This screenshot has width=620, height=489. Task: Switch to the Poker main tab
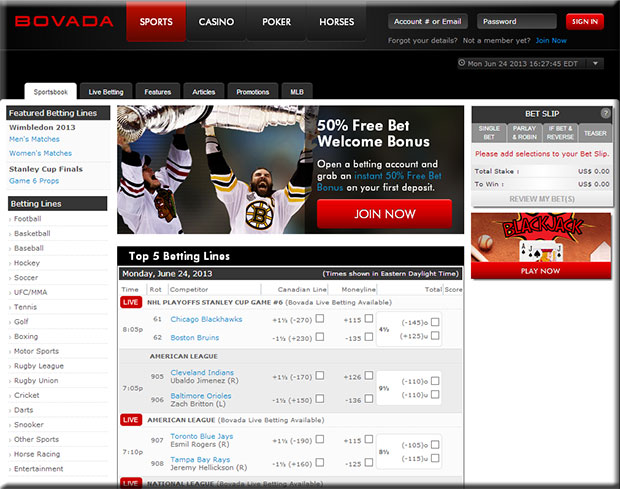tap(276, 22)
